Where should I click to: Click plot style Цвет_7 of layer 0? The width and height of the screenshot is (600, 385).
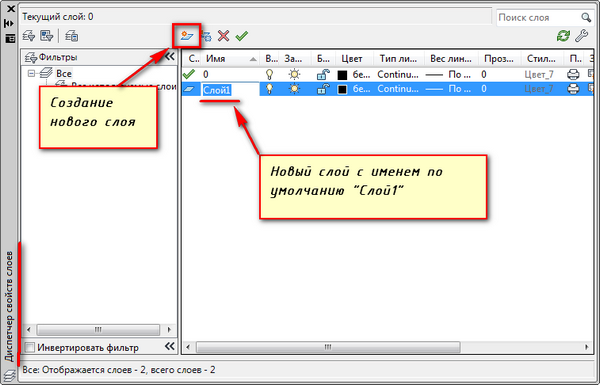(x=539, y=74)
